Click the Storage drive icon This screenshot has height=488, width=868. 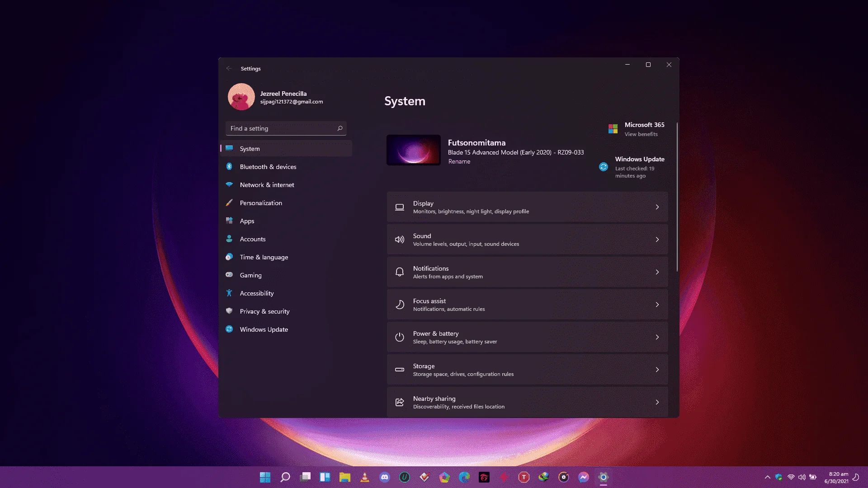coord(399,370)
